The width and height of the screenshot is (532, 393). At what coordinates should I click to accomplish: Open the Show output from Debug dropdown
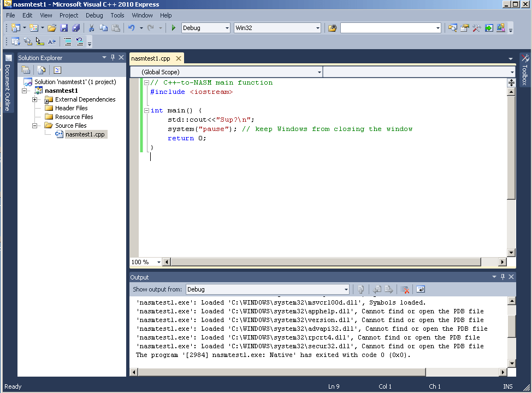tap(346, 289)
